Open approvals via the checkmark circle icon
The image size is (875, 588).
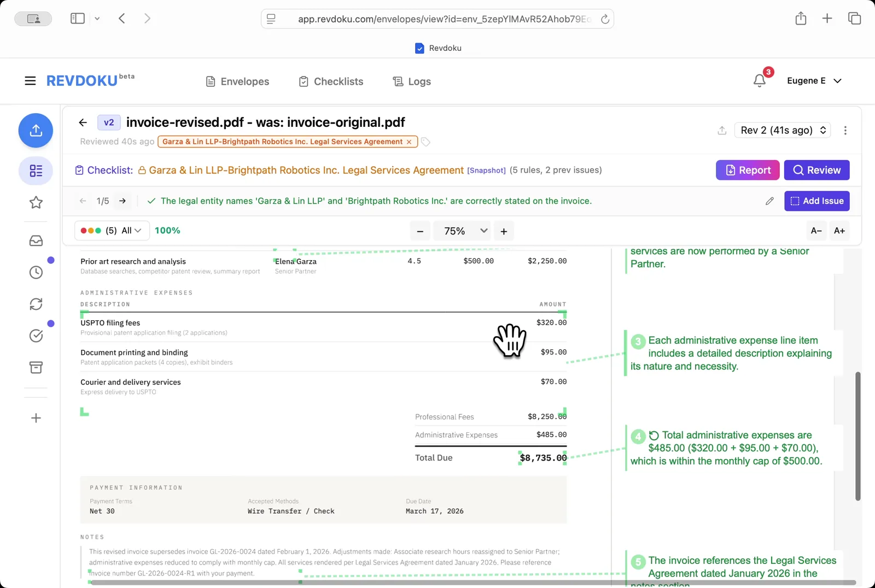point(36,336)
